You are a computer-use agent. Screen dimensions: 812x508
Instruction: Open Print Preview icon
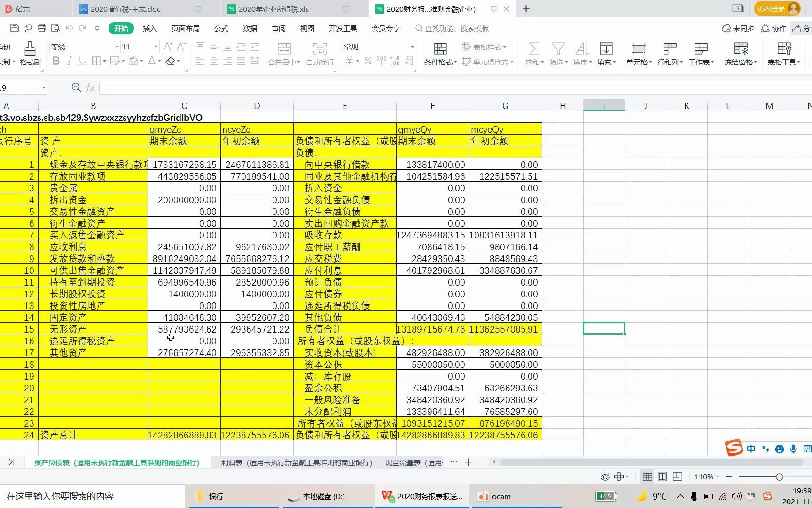pos(55,28)
